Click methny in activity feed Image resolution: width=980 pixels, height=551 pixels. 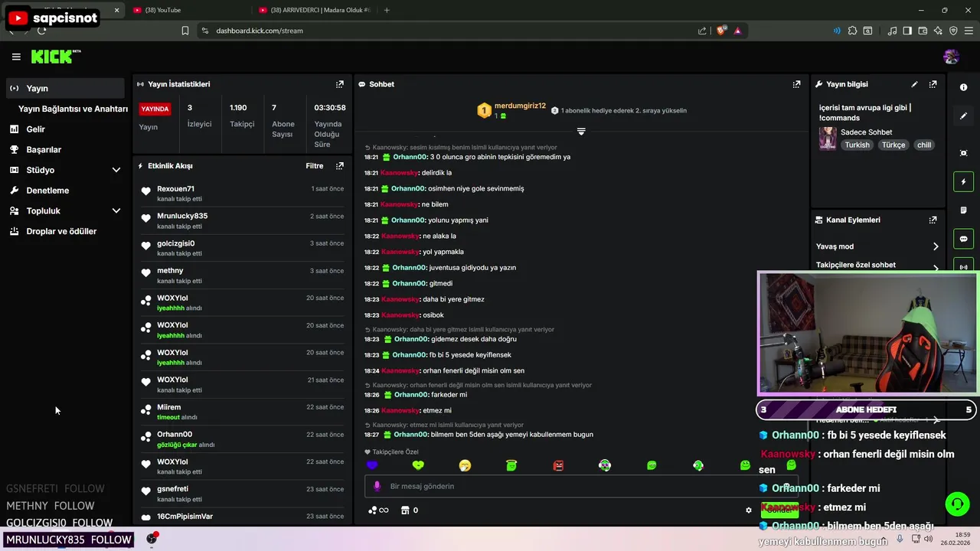click(x=170, y=270)
